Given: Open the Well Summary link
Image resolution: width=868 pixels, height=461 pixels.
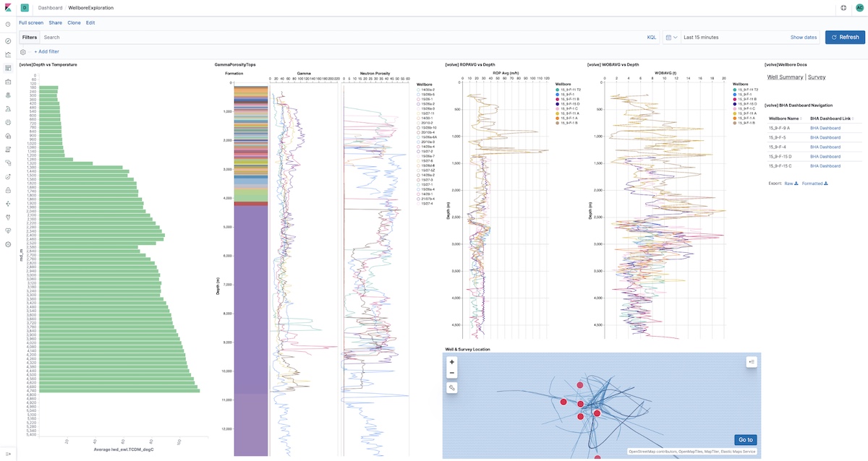Looking at the screenshot, I should (785, 77).
